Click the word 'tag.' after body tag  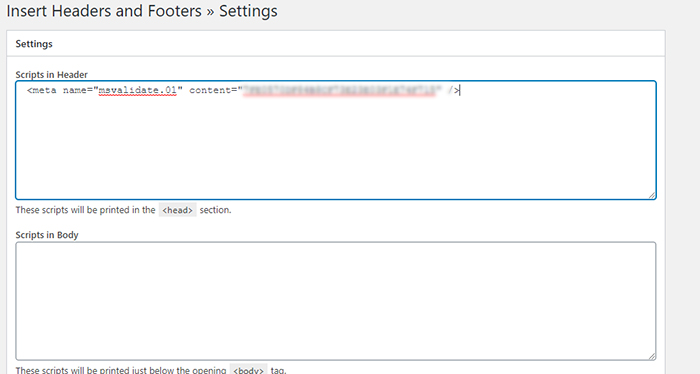(x=278, y=370)
